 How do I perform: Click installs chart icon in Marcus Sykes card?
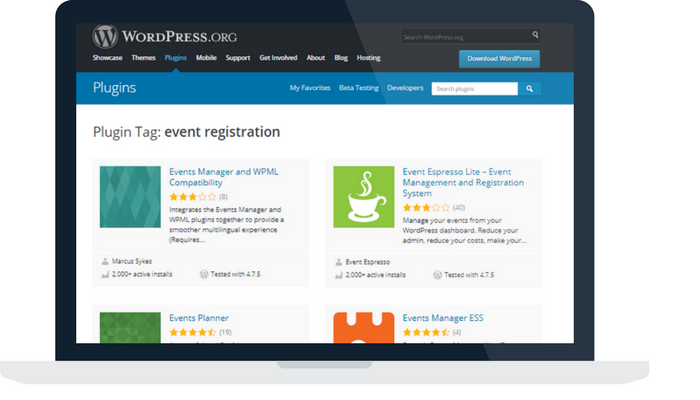105,275
